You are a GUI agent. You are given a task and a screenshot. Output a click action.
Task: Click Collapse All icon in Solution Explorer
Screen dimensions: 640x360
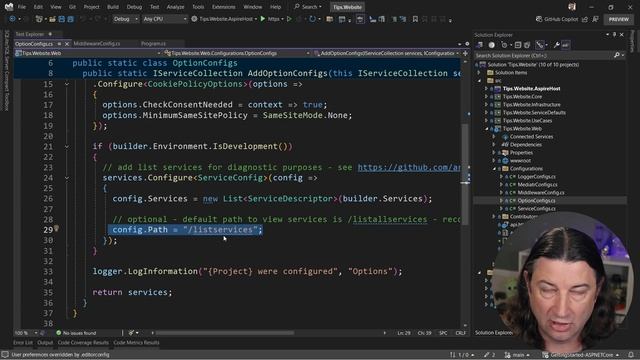coord(518,45)
